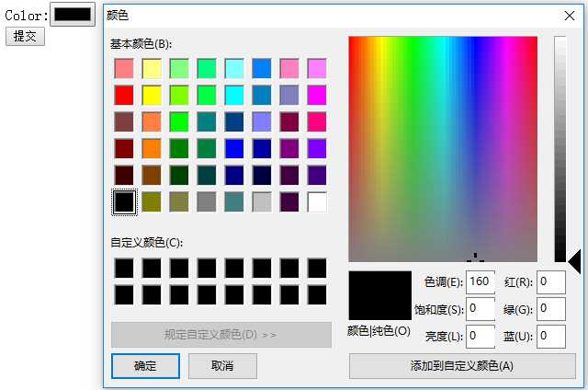The image size is (588, 390).
Task: Choose the dark red swatch starting fourth row
Action: click(124, 149)
